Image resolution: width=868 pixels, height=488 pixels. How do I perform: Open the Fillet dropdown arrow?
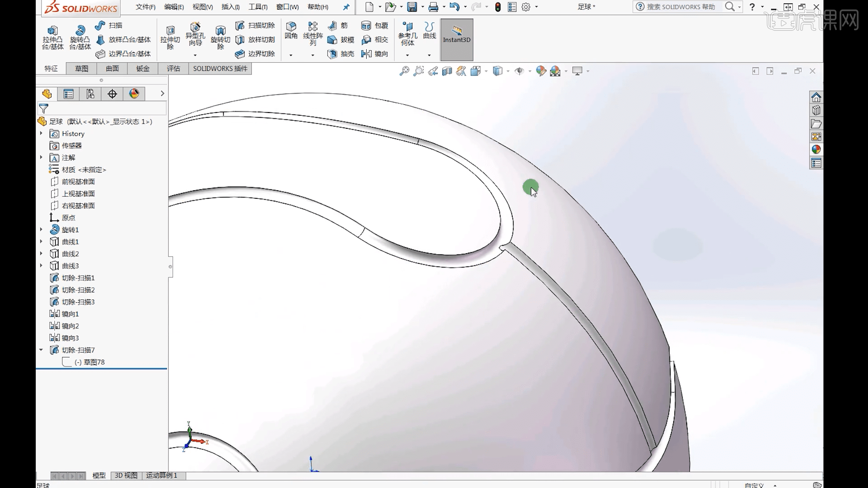291,55
